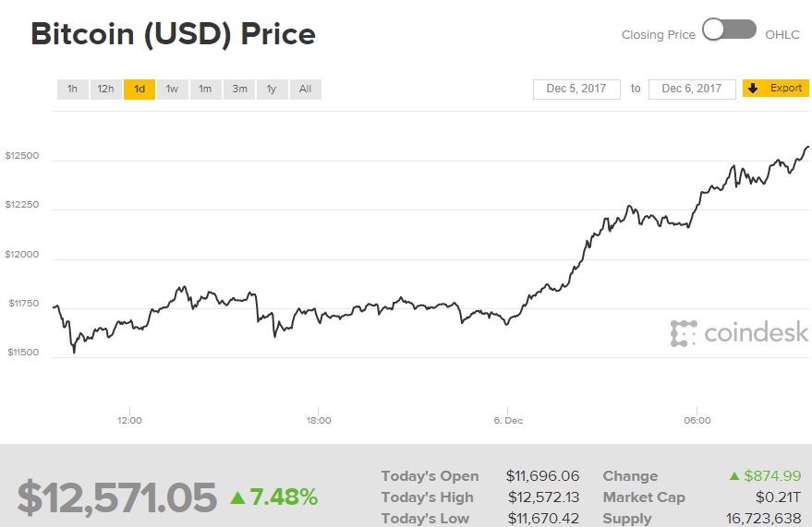Click the green up-arrow beside 7.48%
Viewport: 812px width, 527px height.
[237, 497]
